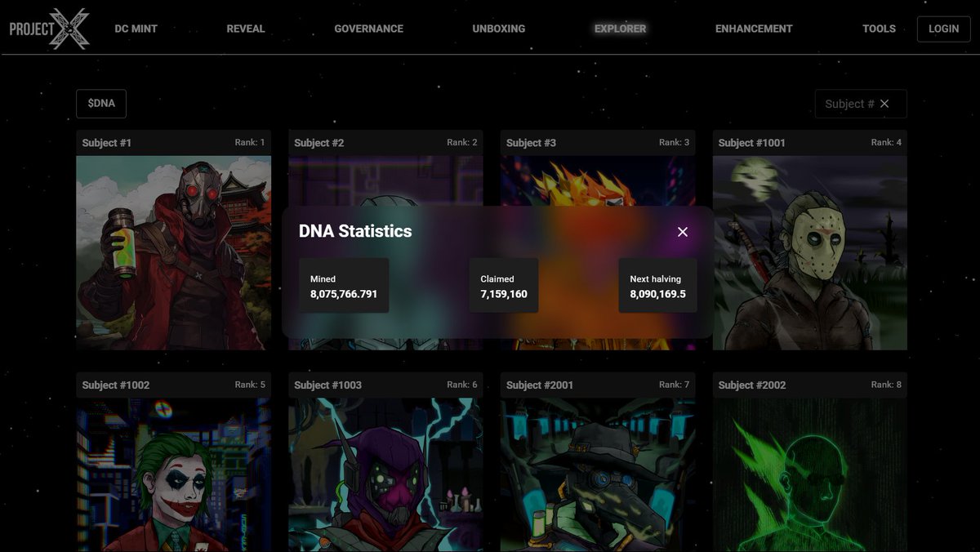Click the Rank: 2 label
980x552 pixels.
pos(462,142)
